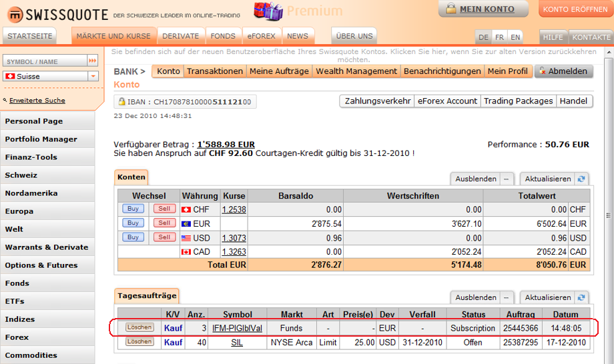Image resolution: width=614 pixels, height=364 pixels.
Task: Open the Transaktionen bank tab
Action: pos(215,71)
